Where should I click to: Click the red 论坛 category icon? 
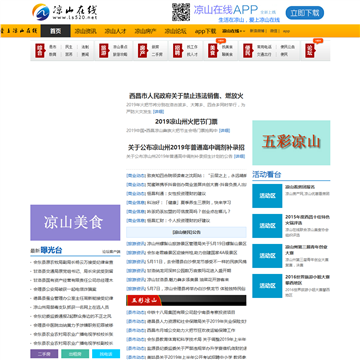click(310, 51)
